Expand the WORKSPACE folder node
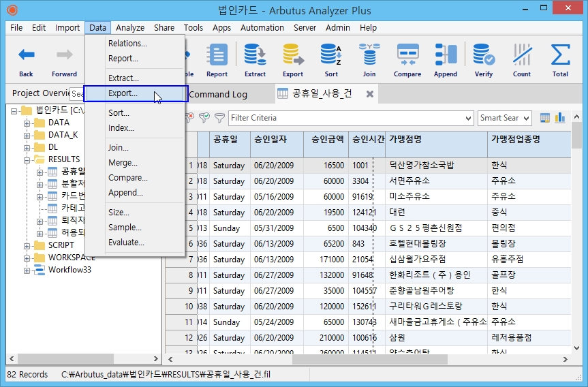Screen dimensions: 588x387 coord(27,258)
